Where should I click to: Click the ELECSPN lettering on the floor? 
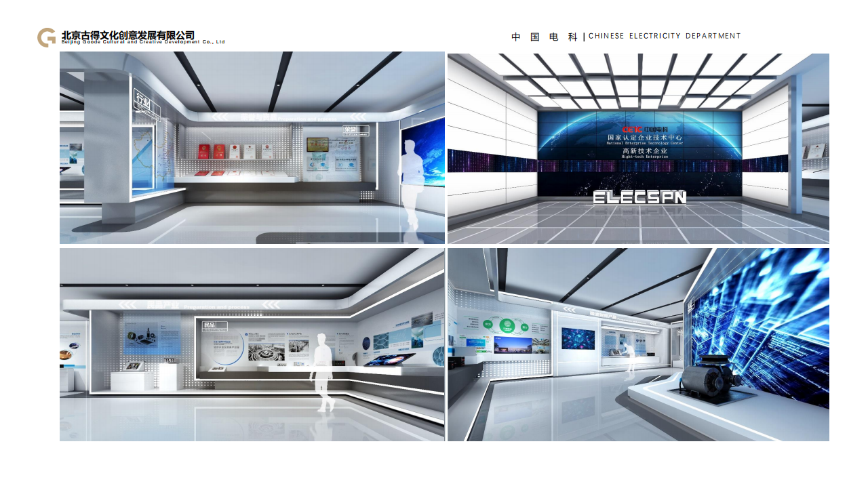tap(639, 197)
